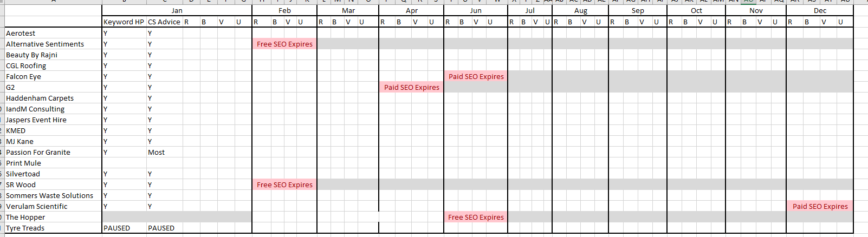Select the Print Mule cell

click(24, 163)
